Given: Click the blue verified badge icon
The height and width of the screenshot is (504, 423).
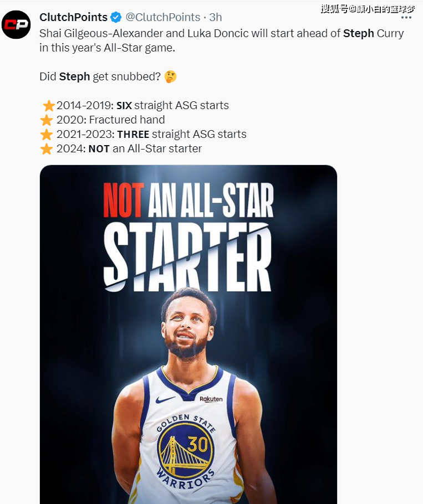Looking at the screenshot, I should pos(116,17).
